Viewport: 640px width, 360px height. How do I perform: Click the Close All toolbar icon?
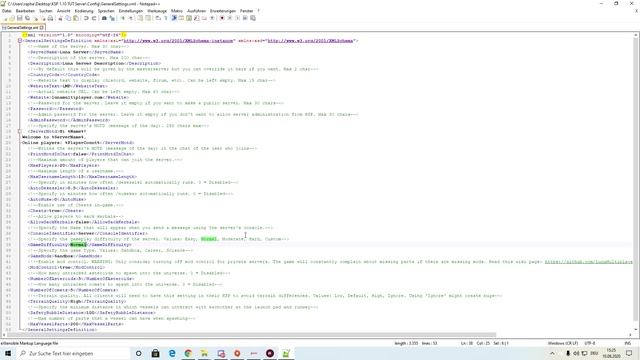coord(43,18)
